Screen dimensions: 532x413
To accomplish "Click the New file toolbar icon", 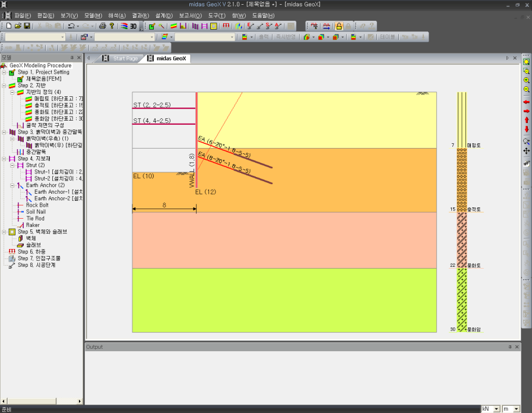I will [8, 26].
